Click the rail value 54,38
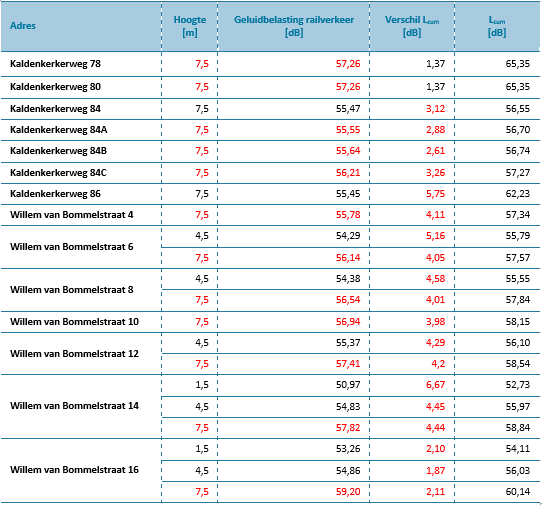 [x=348, y=279]
